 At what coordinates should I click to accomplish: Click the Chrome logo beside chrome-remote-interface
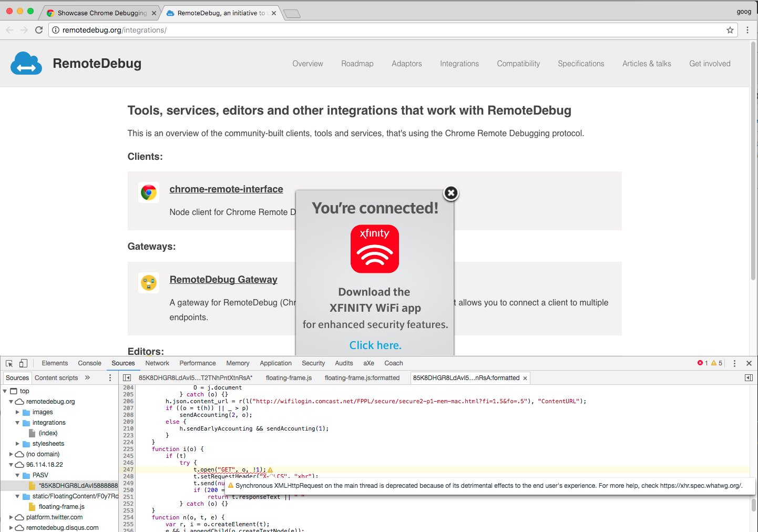point(149,192)
